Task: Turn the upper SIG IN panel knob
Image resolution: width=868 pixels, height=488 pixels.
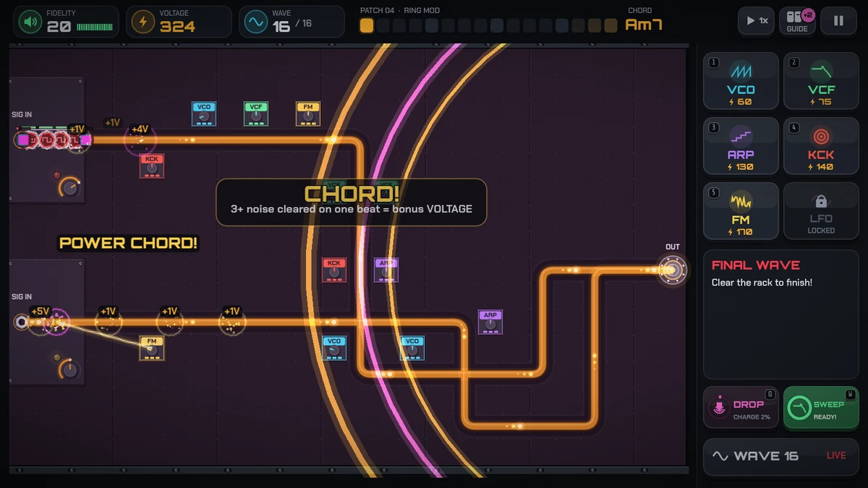Action: pos(69,188)
